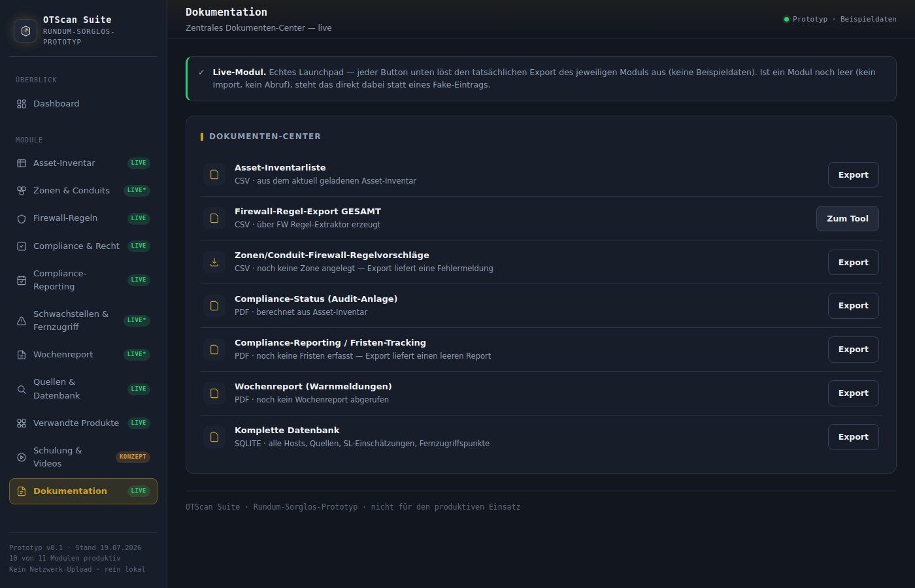Click the DOKUMENTEN-CENTER heading

click(265, 137)
